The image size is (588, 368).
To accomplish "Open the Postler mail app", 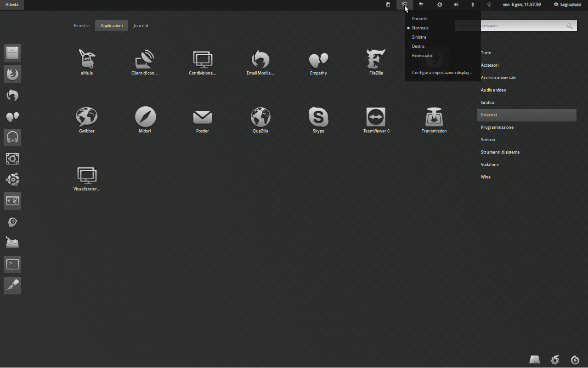I will pos(203,120).
